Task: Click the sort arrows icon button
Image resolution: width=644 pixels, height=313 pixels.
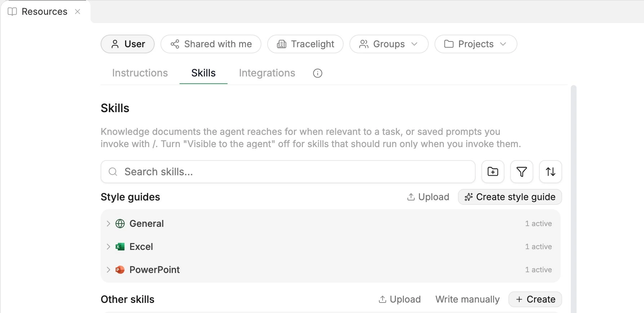Action: pyautogui.click(x=550, y=172)
